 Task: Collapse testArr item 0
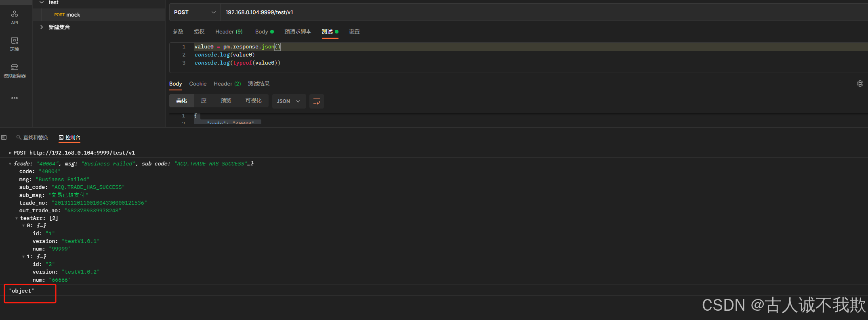click(23, 226)
